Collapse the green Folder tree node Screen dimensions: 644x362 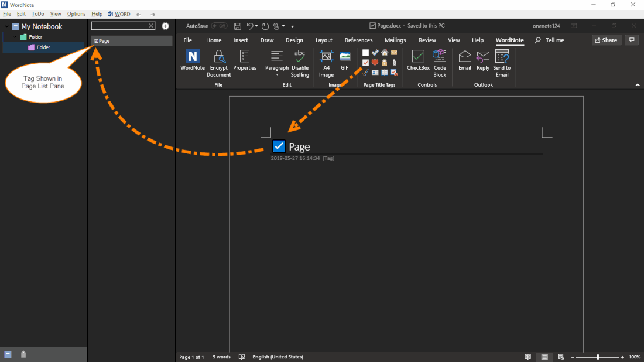pos(15,37)
